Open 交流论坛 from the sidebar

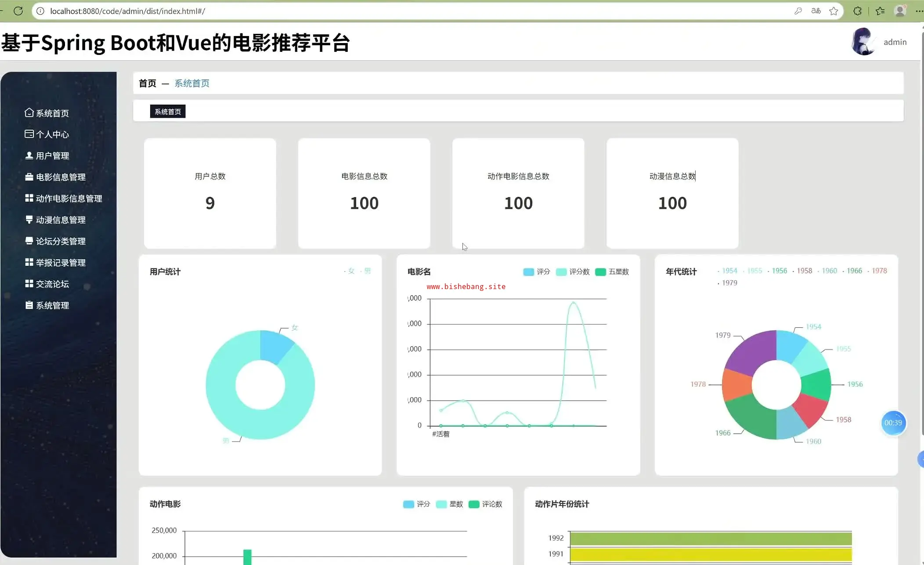click(52, 284)
